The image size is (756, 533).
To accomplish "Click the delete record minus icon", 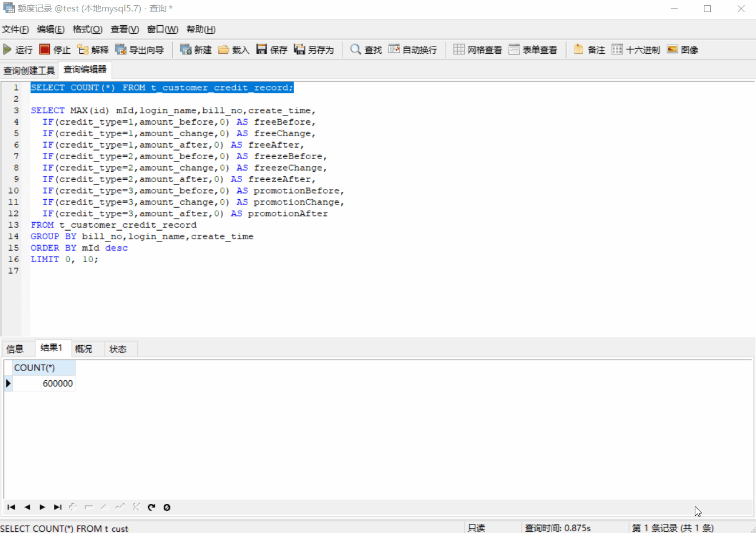I will point(89,507).
